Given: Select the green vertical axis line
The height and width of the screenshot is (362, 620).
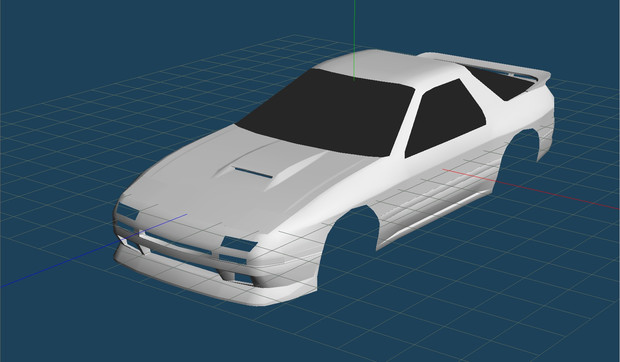Looking at the screenshot, I should [x=354, y=40].
